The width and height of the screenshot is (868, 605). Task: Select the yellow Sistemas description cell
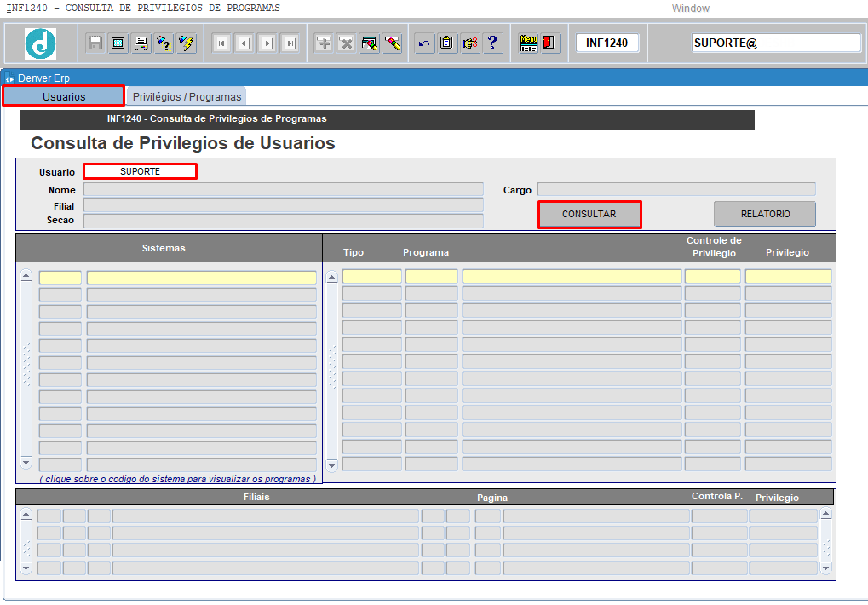202,278
